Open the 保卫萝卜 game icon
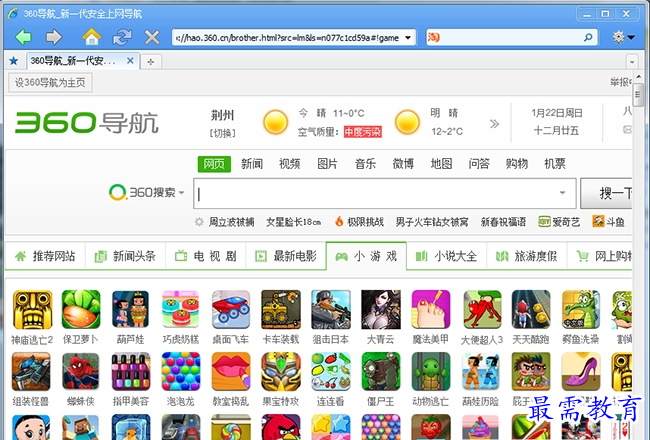The image size is (650, 440). [x=81, y=310]
